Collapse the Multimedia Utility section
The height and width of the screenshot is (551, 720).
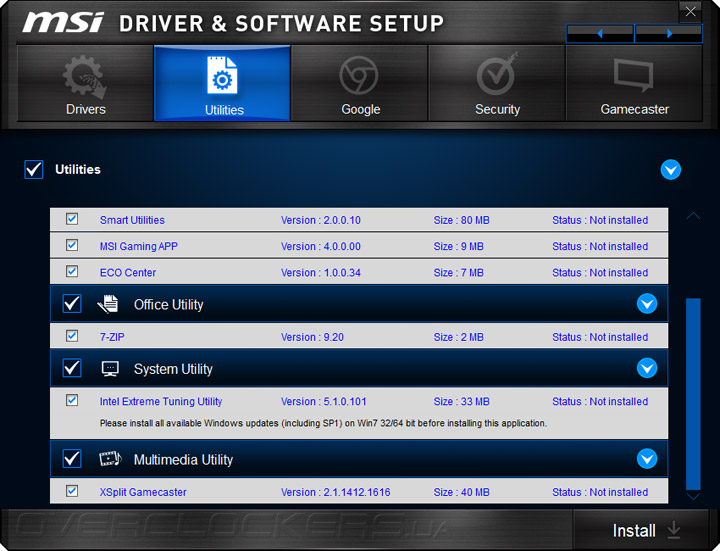point(647,459)
